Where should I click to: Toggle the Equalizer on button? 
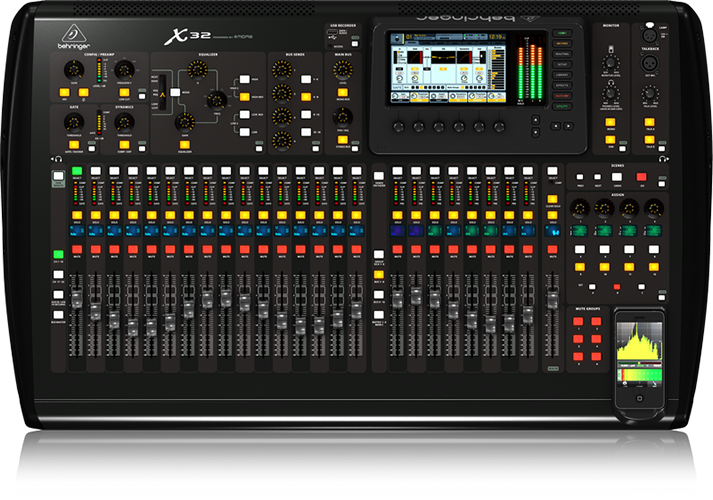(185, 145)
